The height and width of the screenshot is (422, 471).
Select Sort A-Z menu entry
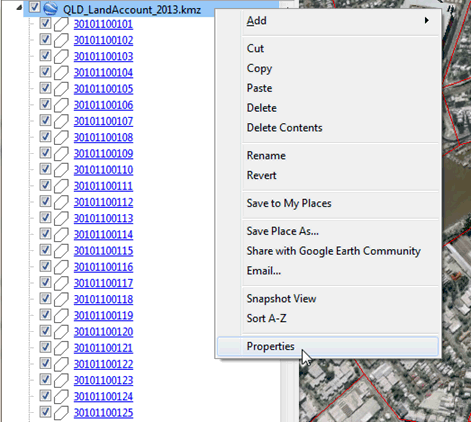coord(340,318)
